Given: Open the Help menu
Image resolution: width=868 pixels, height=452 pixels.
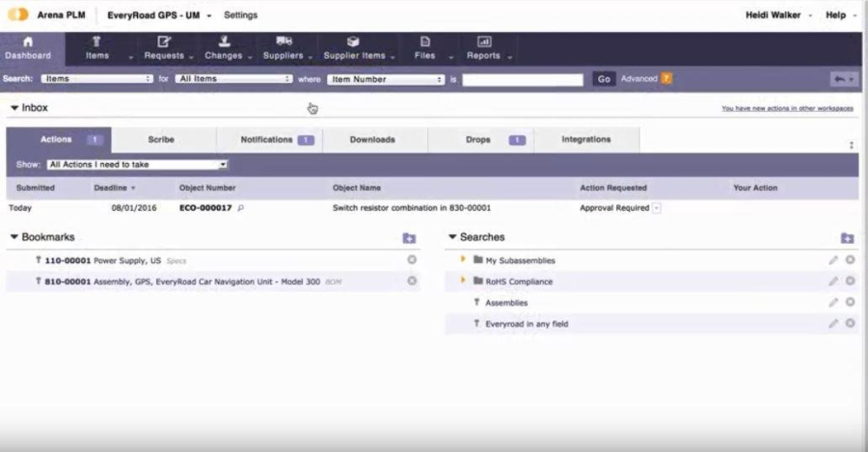Looking at the screenshot, I should point(840,15).
